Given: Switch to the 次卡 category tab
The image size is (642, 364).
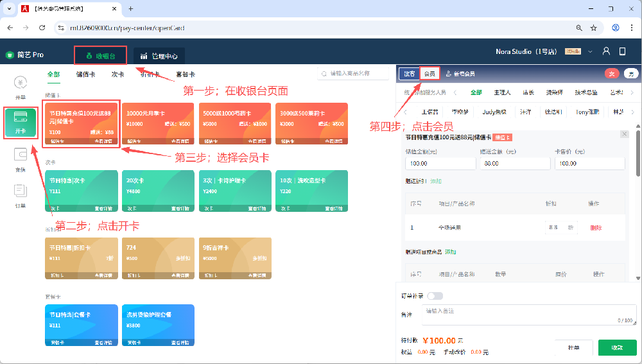Looking at the screenshot, I should [117, 74].
